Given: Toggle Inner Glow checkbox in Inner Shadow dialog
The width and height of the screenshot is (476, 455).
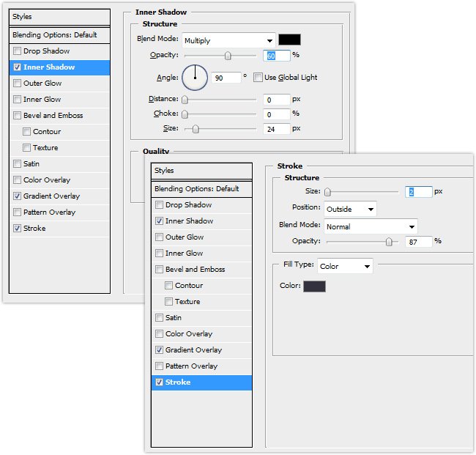Looking at the screenshot, I should pyautogui.click(x=18, y=99).
